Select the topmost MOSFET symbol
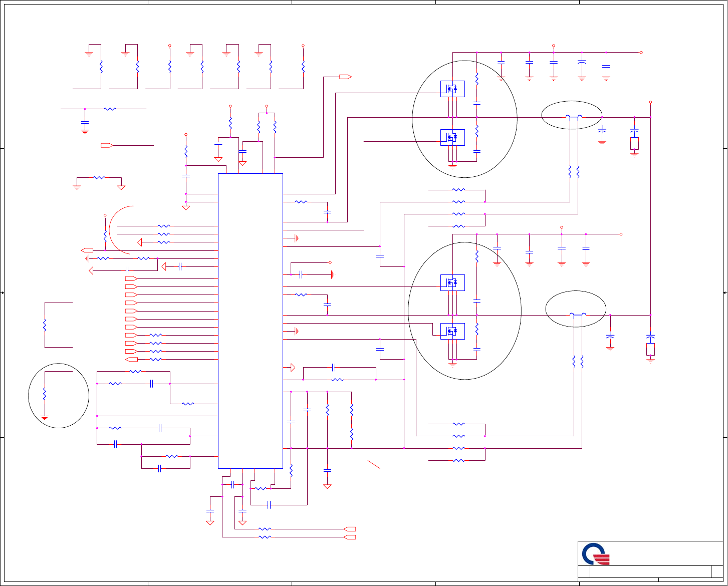 point(452,89)
